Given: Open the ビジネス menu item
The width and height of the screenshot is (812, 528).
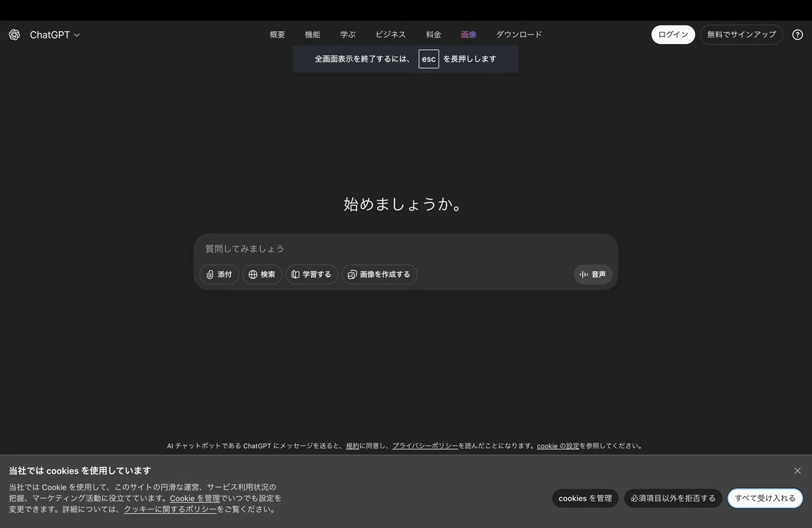Looking at the screenshot, I should (x=390, y=35).
